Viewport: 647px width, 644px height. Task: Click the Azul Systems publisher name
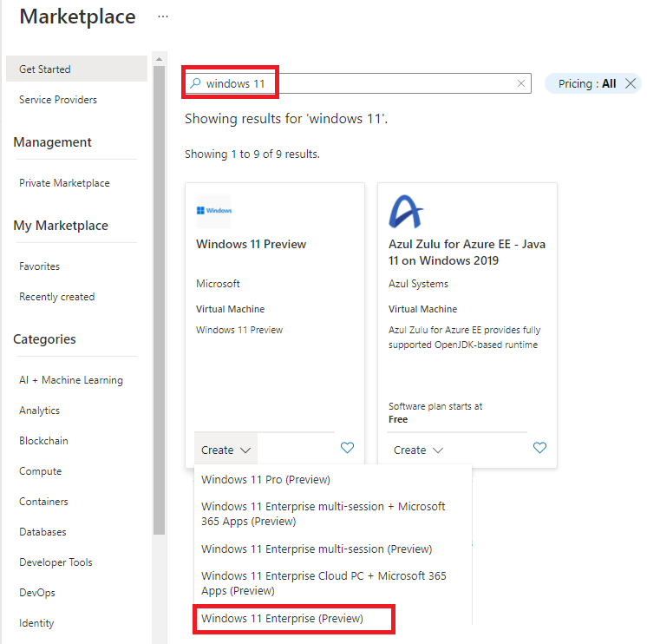pos(418,284)
